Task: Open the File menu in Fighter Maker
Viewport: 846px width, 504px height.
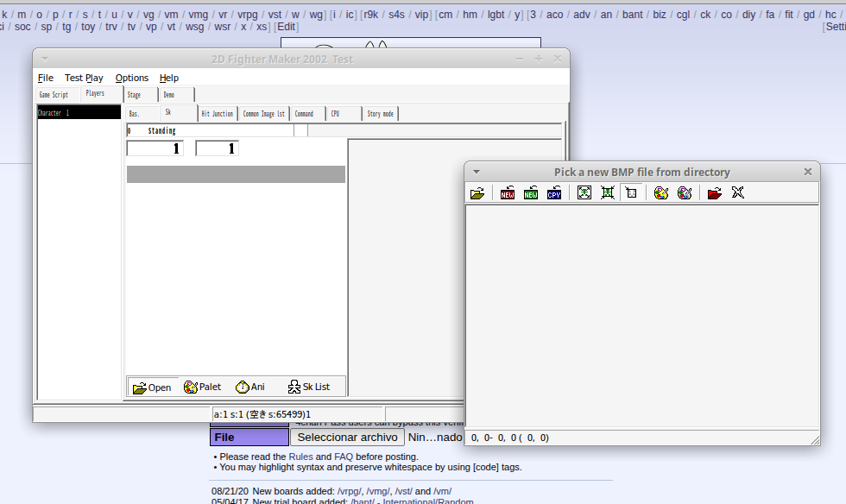Action: [x=46, y=78]
